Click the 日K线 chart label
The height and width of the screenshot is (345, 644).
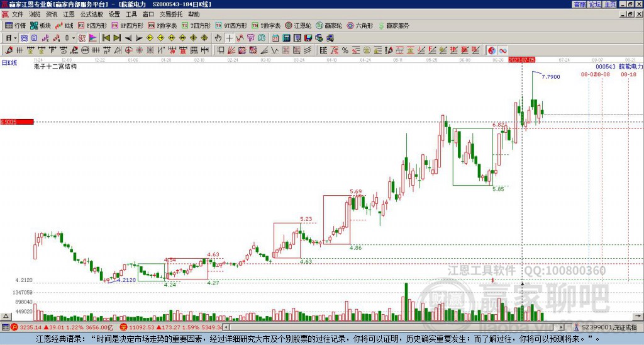tap(9, 63)
